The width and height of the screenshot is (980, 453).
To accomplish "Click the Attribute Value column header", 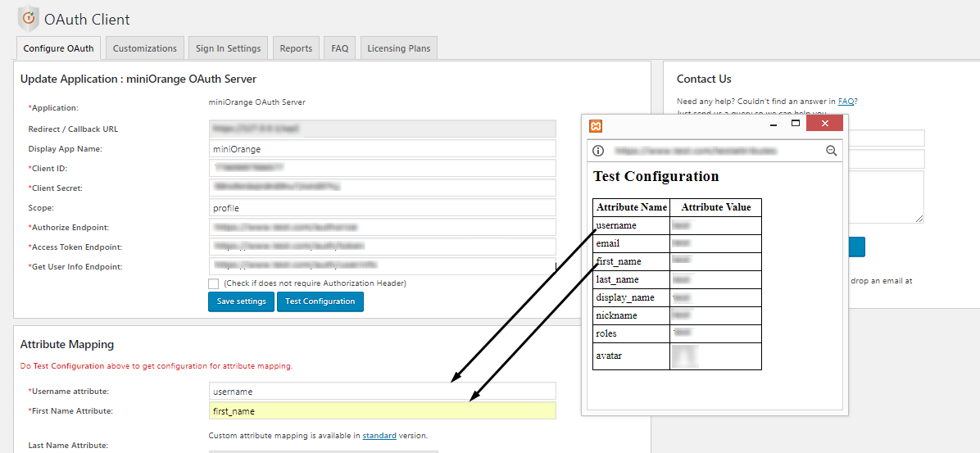I will coord(715,207).
